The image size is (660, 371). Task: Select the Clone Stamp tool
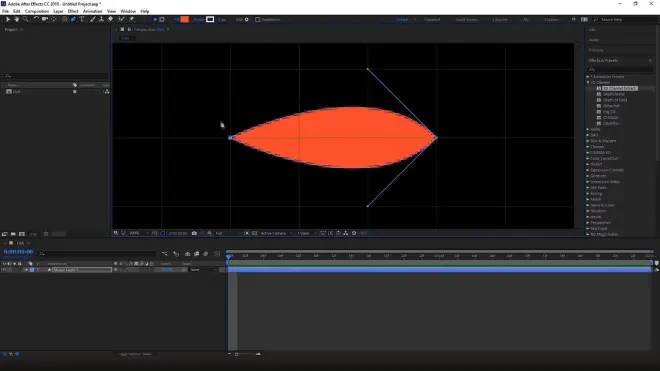pos(101,19)
